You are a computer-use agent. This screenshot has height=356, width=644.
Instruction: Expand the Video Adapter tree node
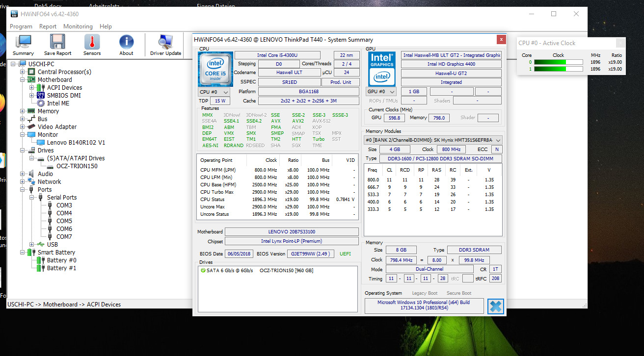22,127
